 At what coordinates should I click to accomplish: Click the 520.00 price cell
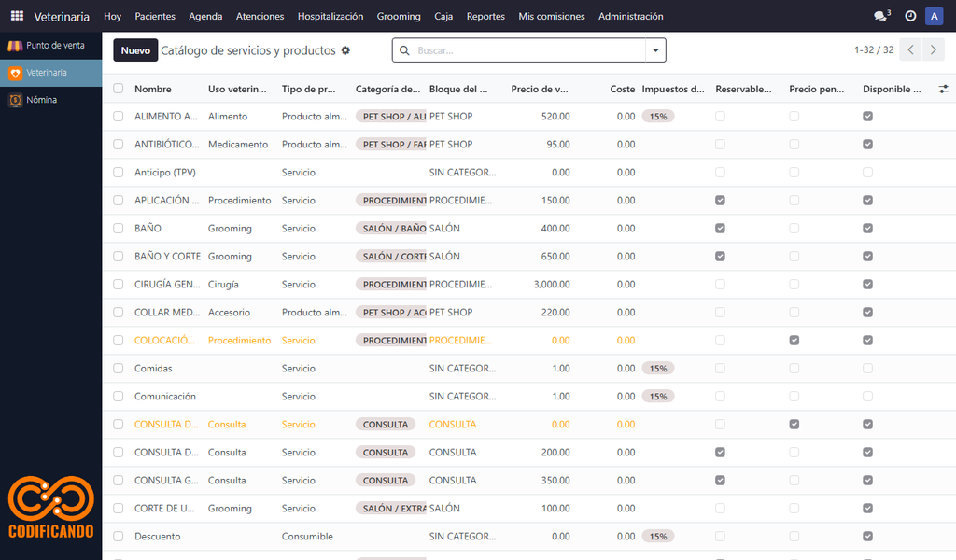(x=555, y=117)
